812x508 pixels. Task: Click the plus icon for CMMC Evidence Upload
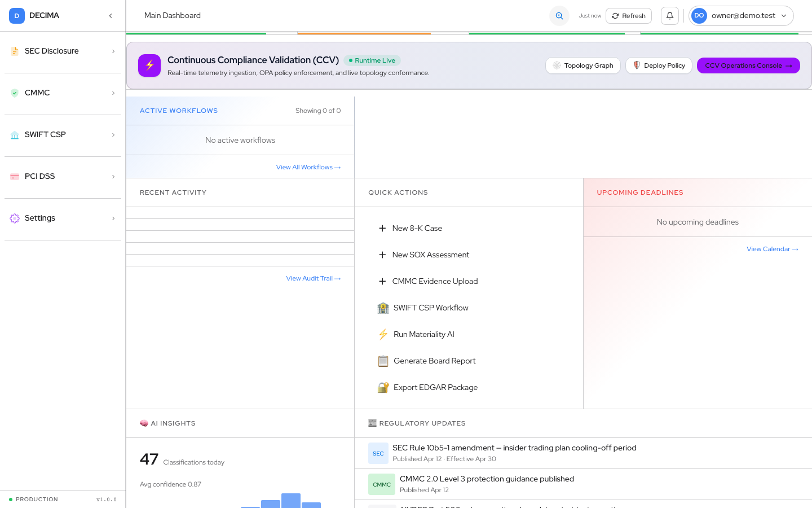pyautogui.click(x=382, y=281)
